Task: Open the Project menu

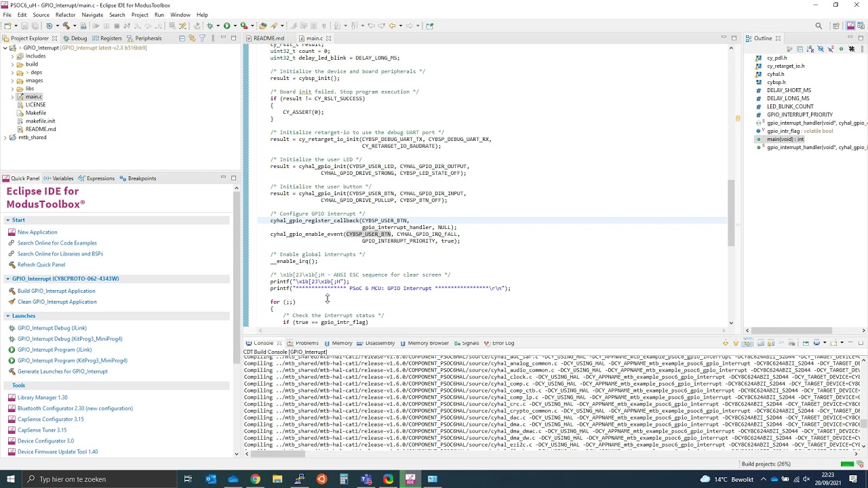Action: (140, 15)
